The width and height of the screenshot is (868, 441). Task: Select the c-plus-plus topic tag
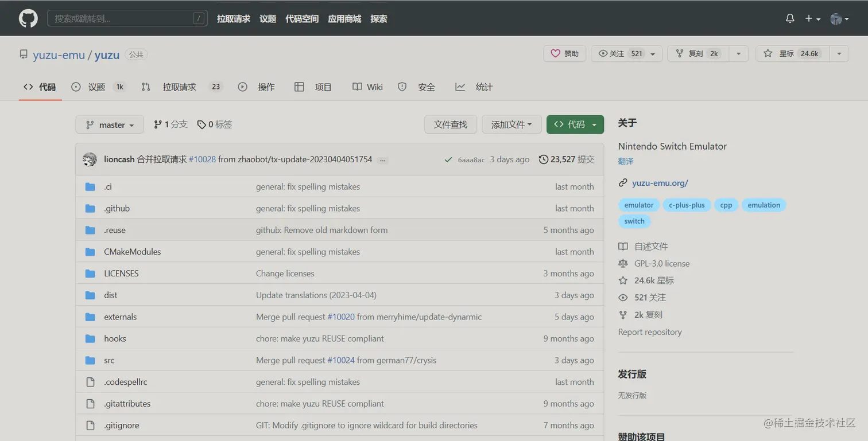687,205
